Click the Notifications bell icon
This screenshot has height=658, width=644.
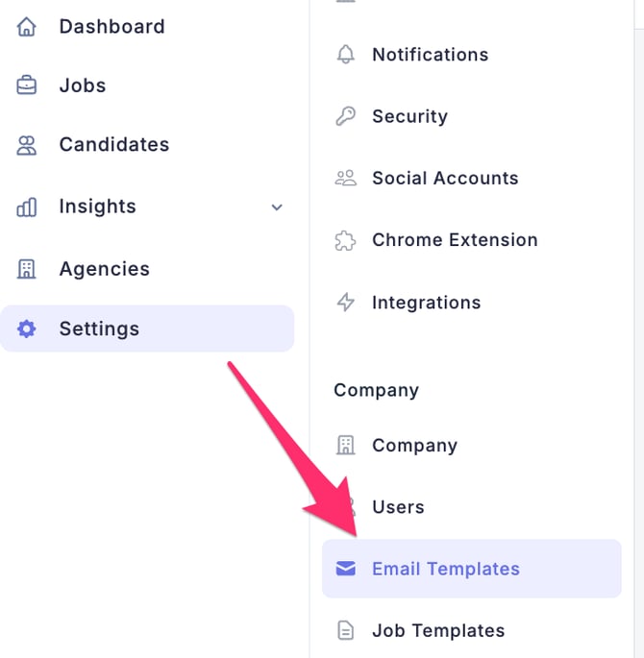(345, 55)
